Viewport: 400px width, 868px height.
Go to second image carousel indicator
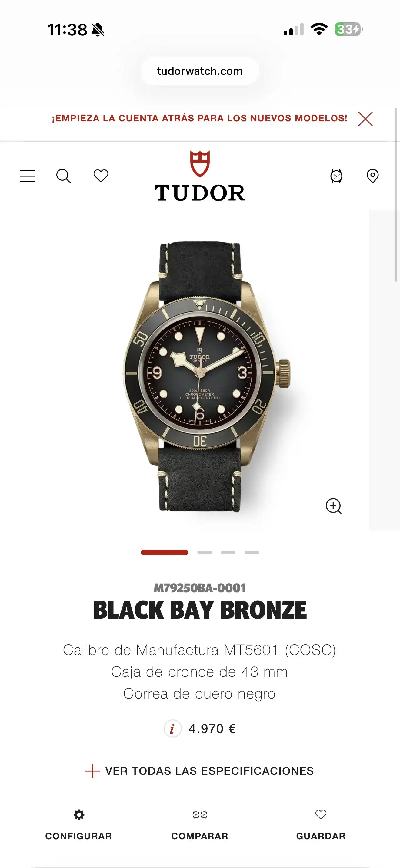pos(204,552)
